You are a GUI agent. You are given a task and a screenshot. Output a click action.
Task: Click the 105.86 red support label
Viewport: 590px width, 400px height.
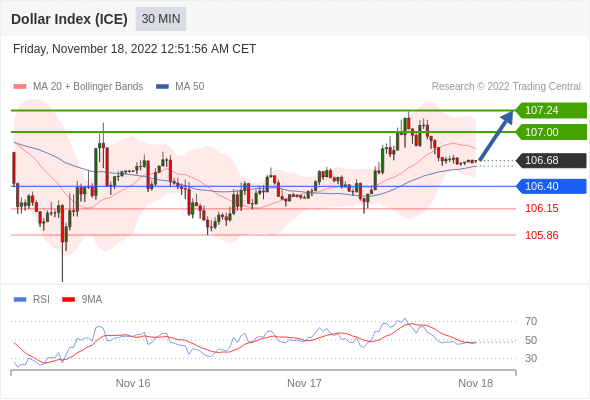coord(541,235)
